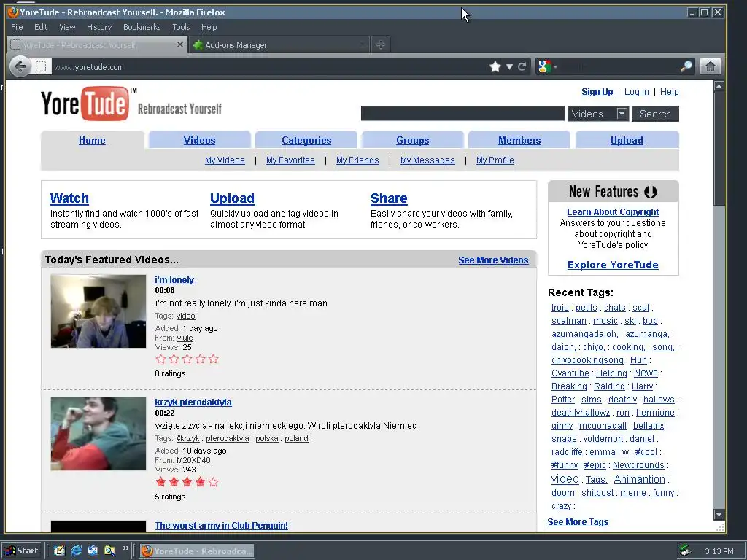Screen dimensions: 747x560
Task: Click the first quick launch icon
Action: [x=59, y=551]
